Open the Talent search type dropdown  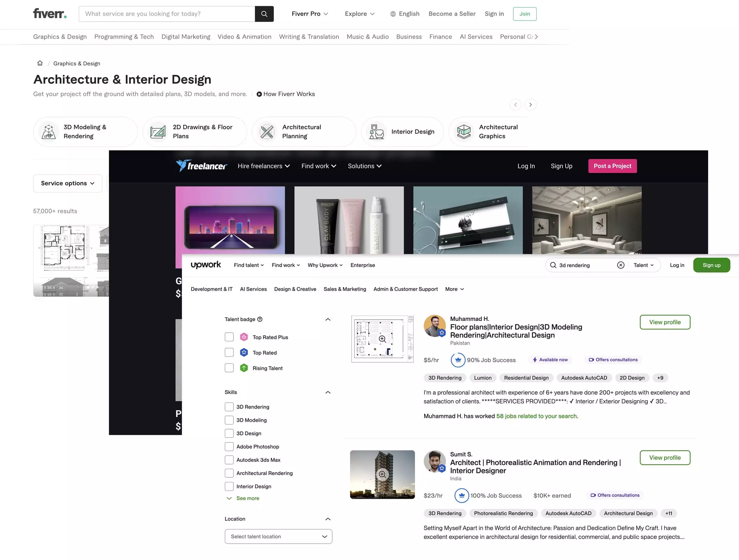tap(644, 265)
